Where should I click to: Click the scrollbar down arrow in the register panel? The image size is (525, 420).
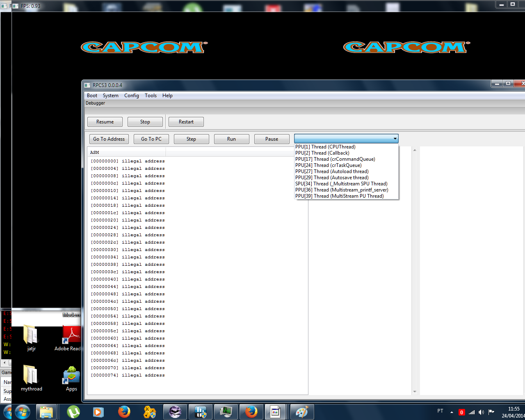[415, 392]
